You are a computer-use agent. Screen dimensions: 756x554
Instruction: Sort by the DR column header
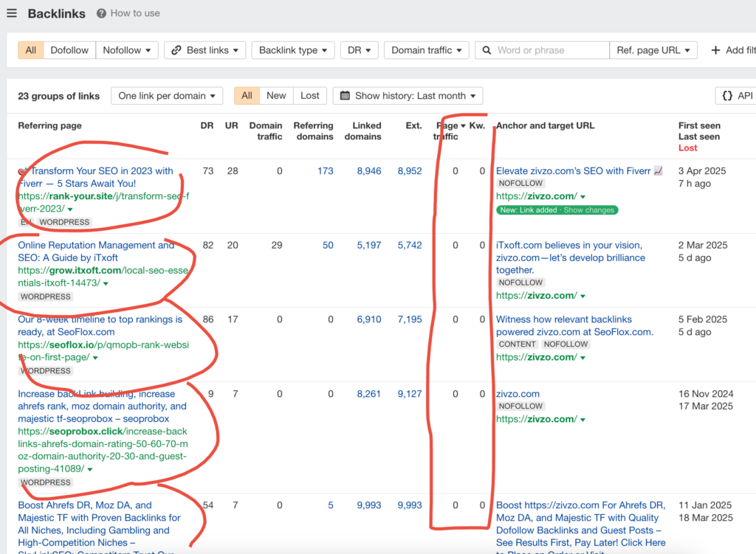click(x=207, y=125)
